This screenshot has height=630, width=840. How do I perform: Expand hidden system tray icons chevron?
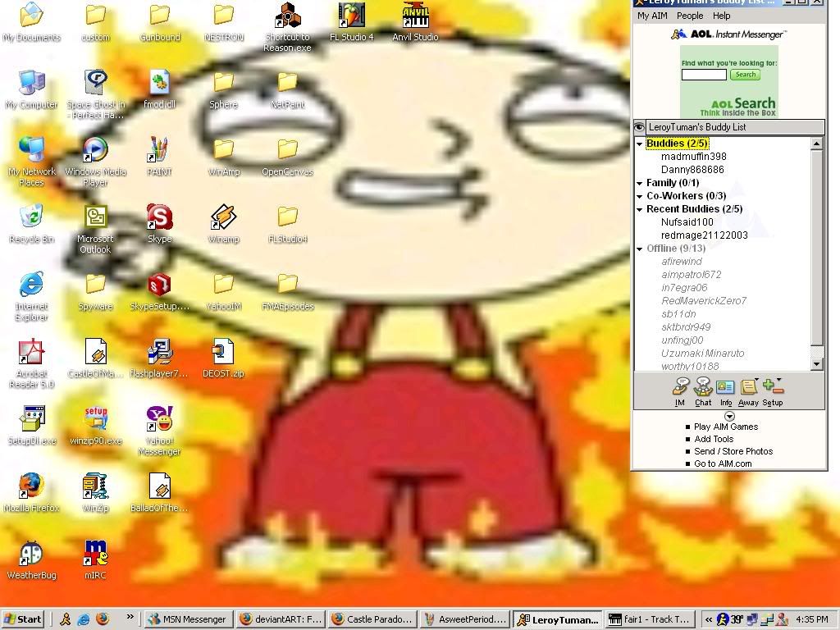(708, 619)
